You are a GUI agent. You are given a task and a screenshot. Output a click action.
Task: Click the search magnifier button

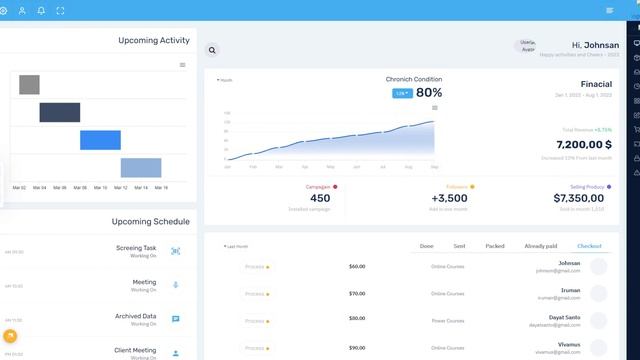point(212,50)
